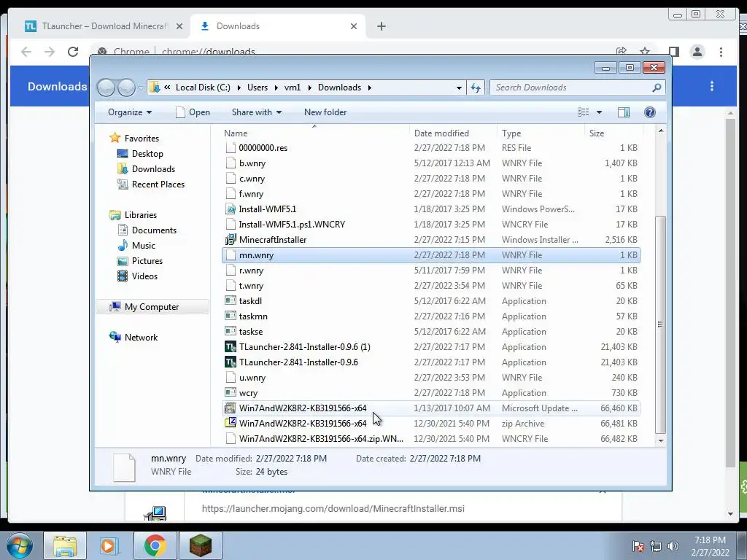747x560 pixels.
Task: Click New folder button
Action: [325, 112]
